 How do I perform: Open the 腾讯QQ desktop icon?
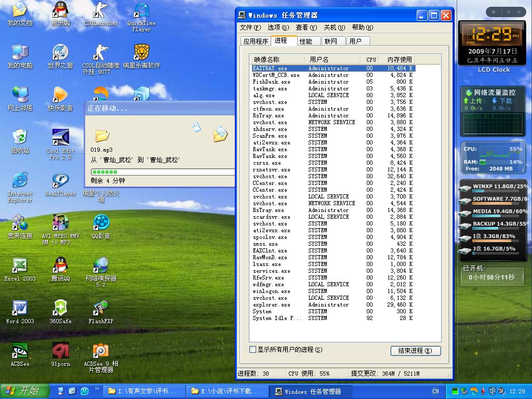click(60, 10)
